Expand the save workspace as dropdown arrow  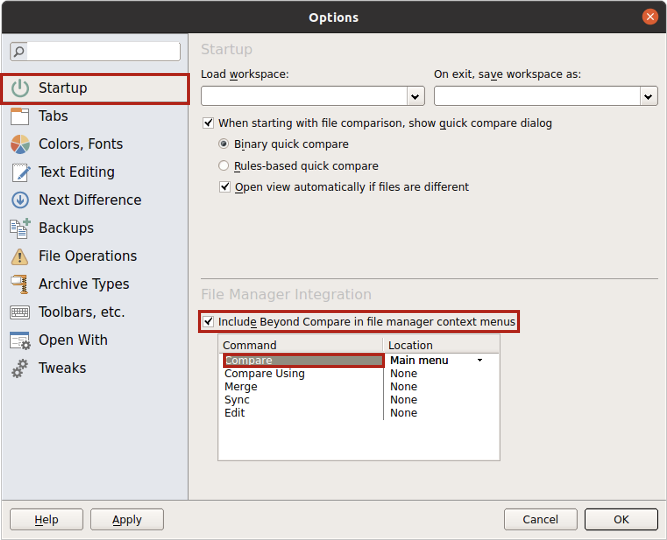[648, 97]
